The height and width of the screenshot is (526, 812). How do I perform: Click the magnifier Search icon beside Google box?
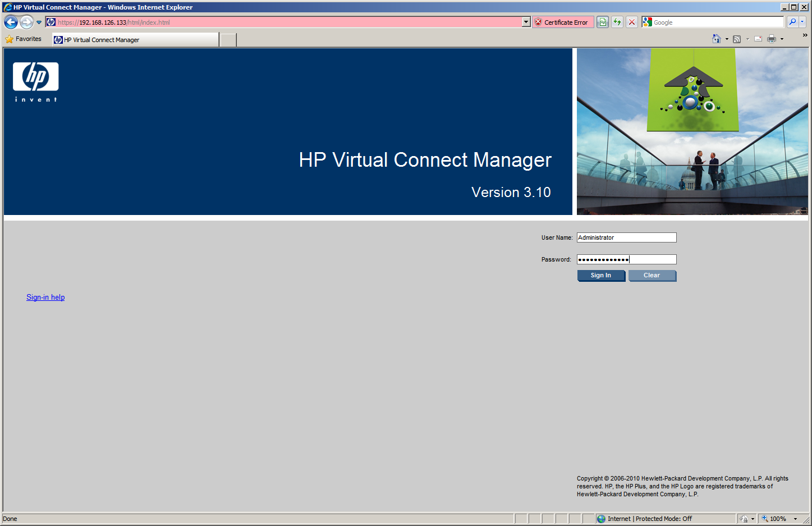792,22
